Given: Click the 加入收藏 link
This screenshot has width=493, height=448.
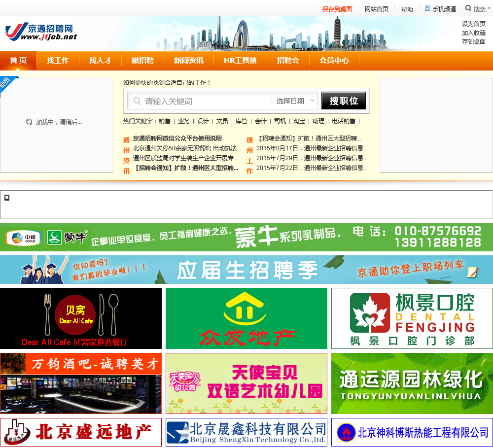Looking at the screenshot, I should [x=473, y=33].
